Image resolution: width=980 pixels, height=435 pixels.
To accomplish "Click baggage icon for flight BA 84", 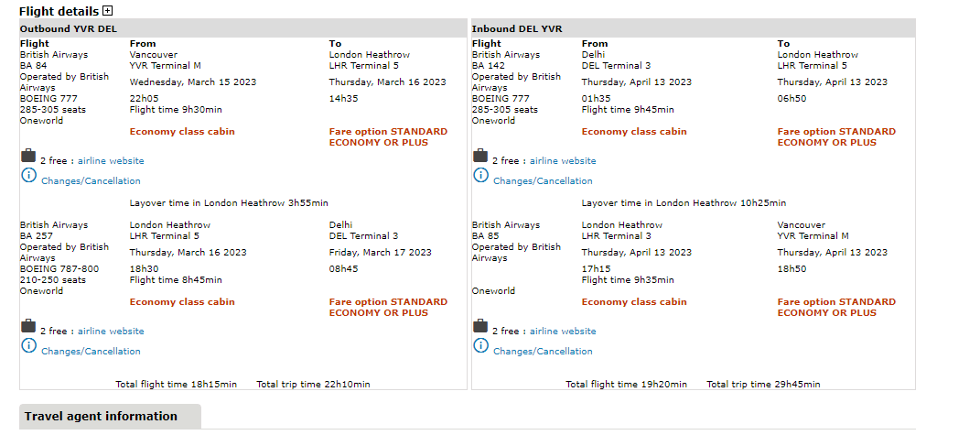I will (x=28, y=157).
